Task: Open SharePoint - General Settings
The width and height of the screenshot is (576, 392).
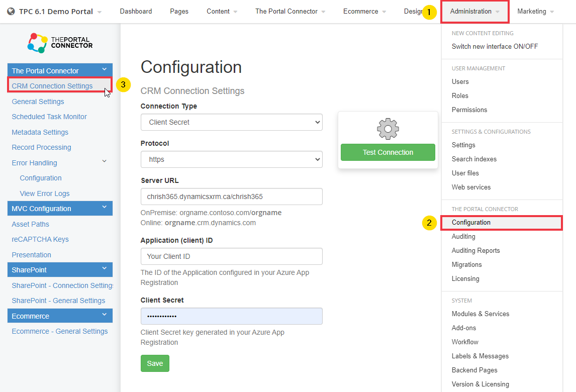Action: point(58,301)
